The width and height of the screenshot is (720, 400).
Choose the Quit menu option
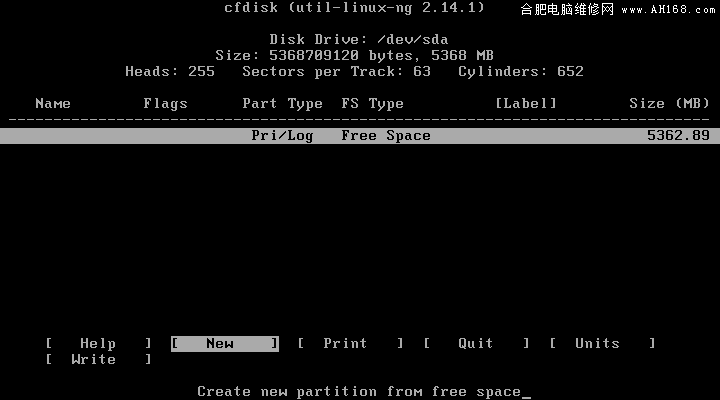tap(477, 344)
